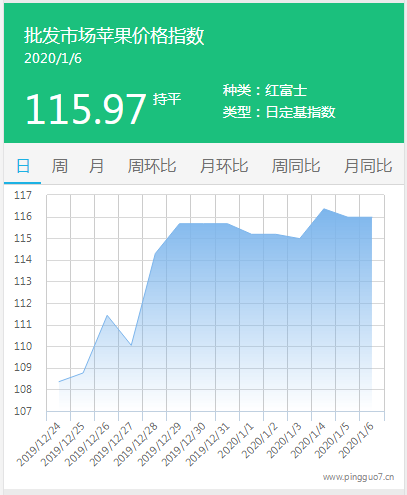Click the 2020/1/3 x-axis label

coord(283,441)
